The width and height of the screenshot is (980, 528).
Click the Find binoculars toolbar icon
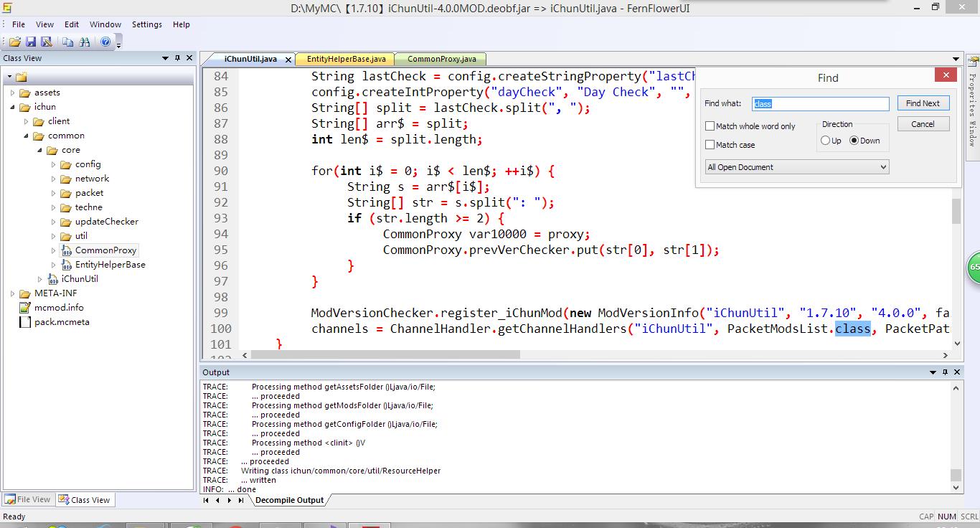pos(85,42)
